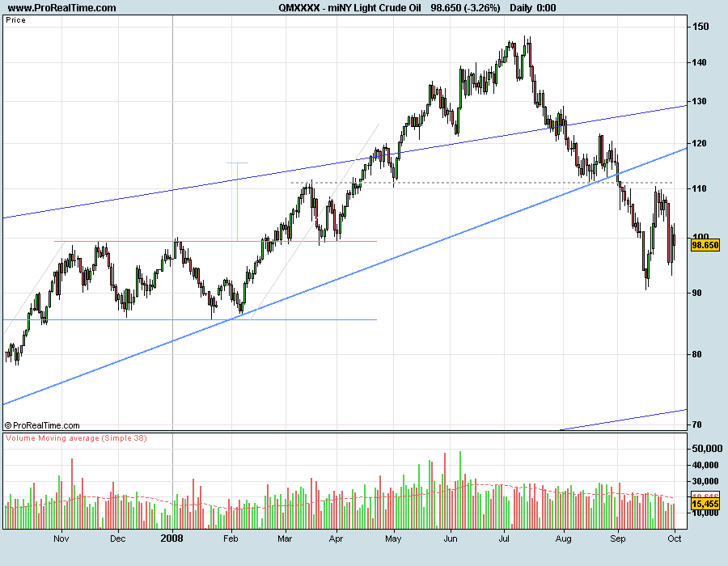This screenshot has height=566, width=728.
Task: Click the 30,000 volume axis label
Action: [705, 482]
